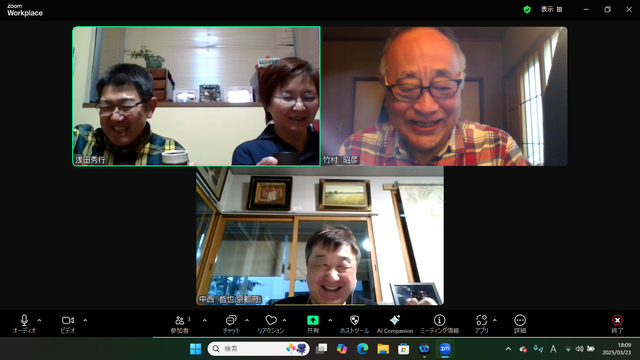Show ミーティング情報 meeting info
Viewport: 640px width, 360px height.
click(440, 324)
